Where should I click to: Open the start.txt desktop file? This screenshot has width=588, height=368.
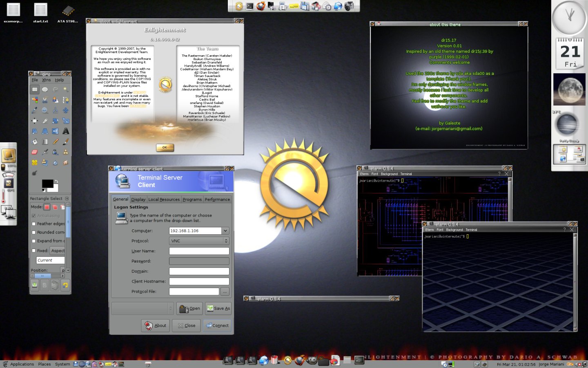point(40,13)
